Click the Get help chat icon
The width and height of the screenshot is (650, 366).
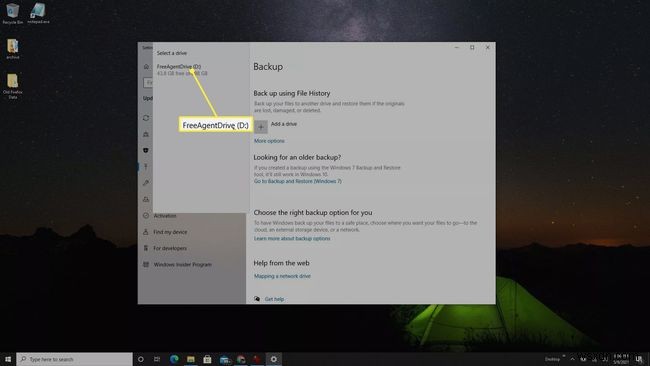(x=257, y=298)
